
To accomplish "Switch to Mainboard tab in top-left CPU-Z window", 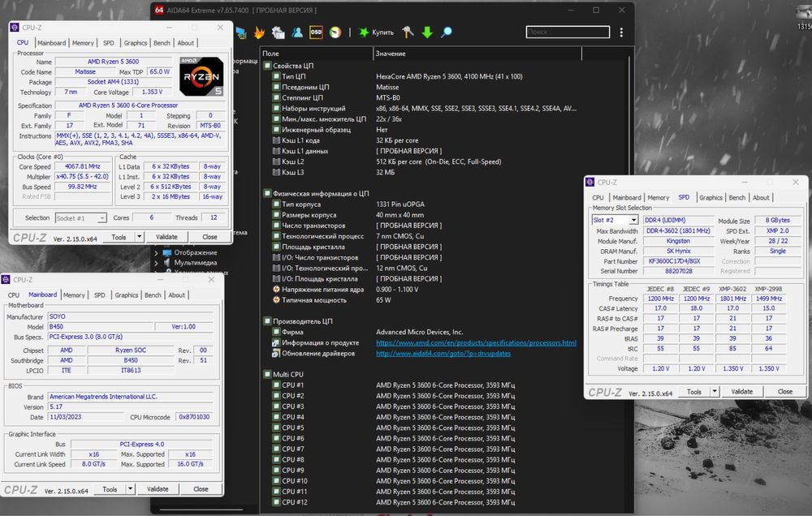I will 51,43.
